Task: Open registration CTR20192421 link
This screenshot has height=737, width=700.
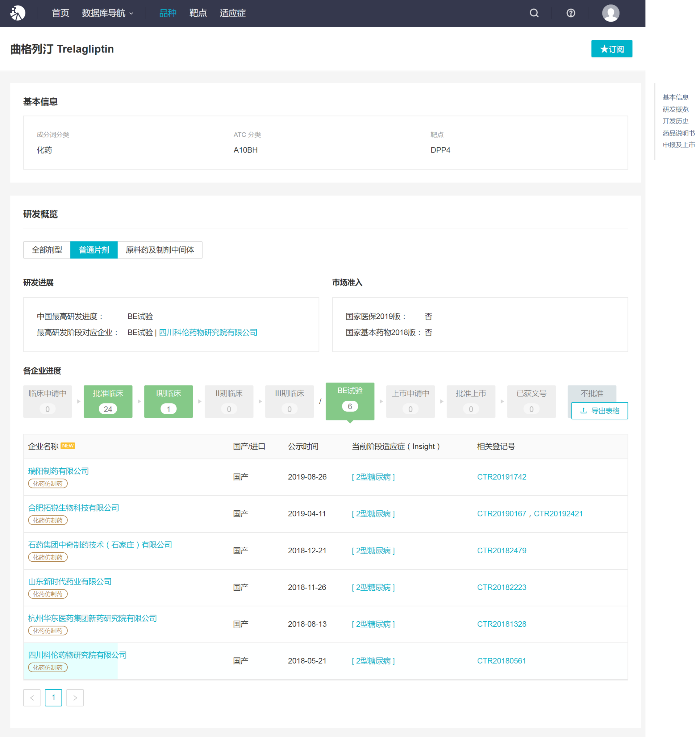Action: (558, 514)
